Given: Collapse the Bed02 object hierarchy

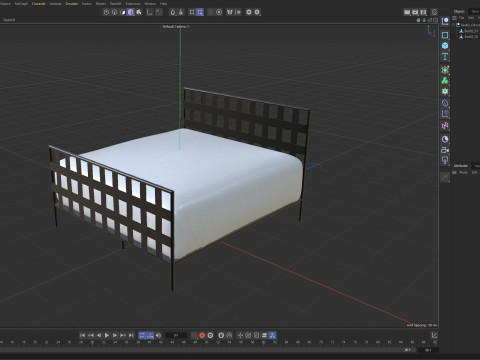Looking at the screenshot, I should click(x=453, y=25).
